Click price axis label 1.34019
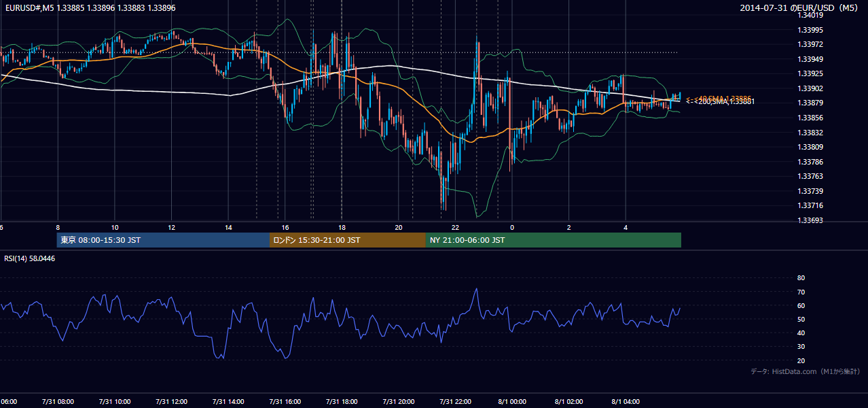This screenshot has width=868, height=408. 810,15
